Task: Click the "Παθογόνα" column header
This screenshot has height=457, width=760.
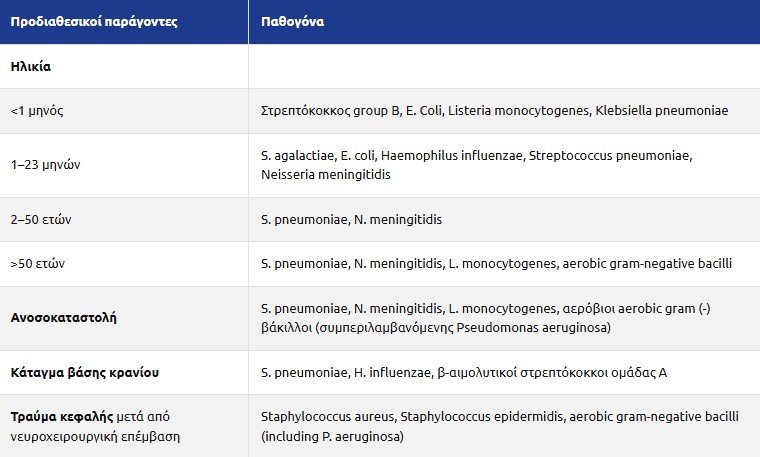Action: 292,21
